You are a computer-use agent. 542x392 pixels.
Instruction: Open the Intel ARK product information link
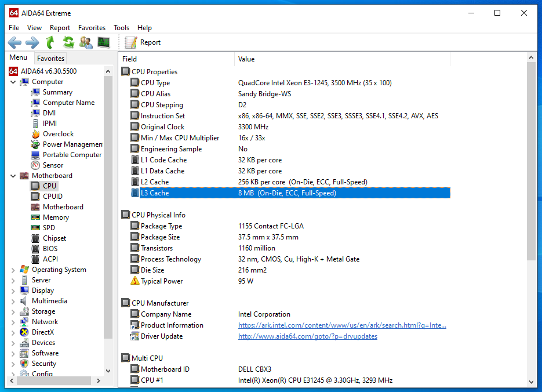342,325
